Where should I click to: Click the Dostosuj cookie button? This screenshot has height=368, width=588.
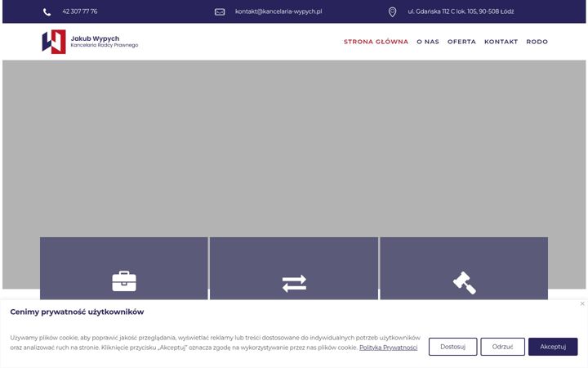453,347
